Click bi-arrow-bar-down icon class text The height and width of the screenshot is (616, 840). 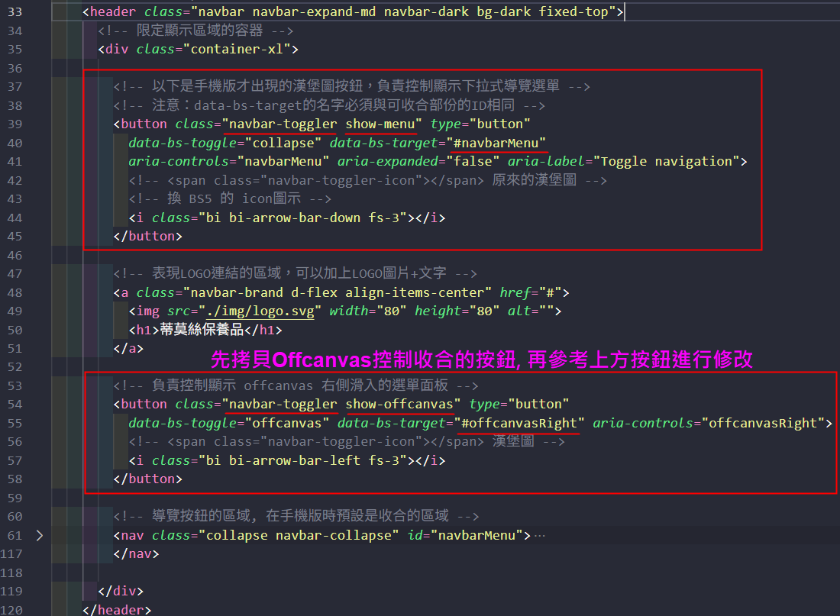tap(305, 218)
